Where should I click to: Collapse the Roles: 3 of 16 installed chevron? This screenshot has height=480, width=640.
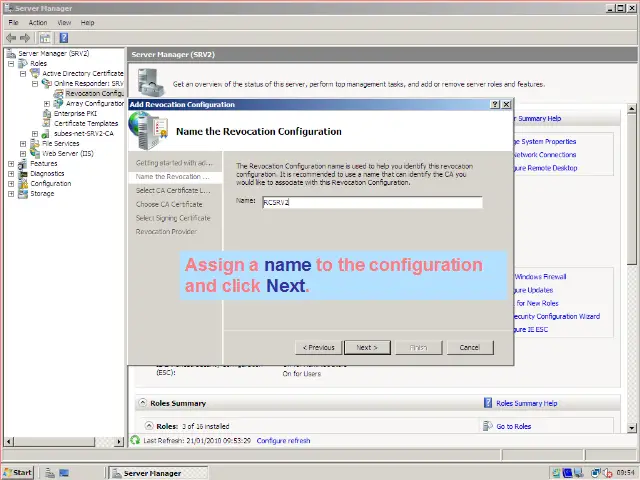click(149, 425)
